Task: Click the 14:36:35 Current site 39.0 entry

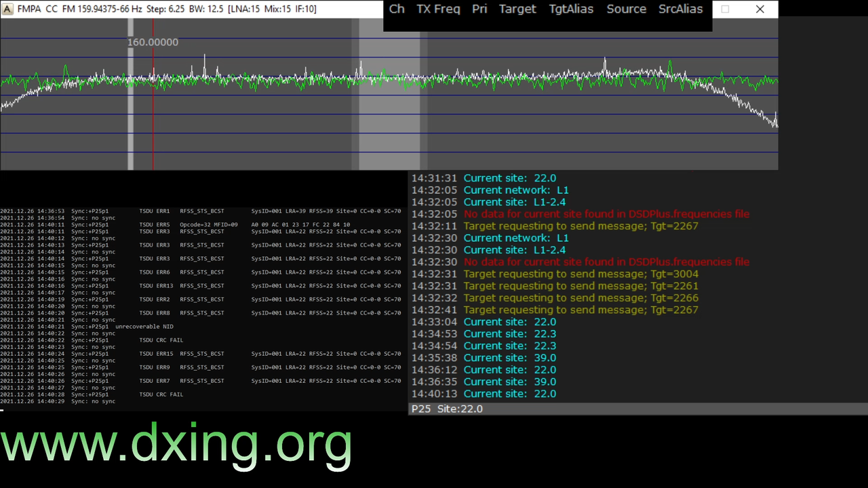Action: click(484, 382)
